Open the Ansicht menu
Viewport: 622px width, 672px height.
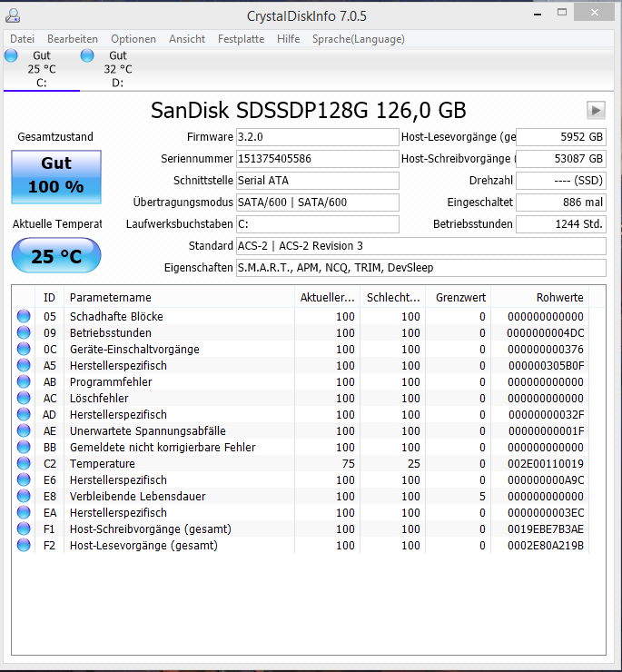(x=187, y=39)
